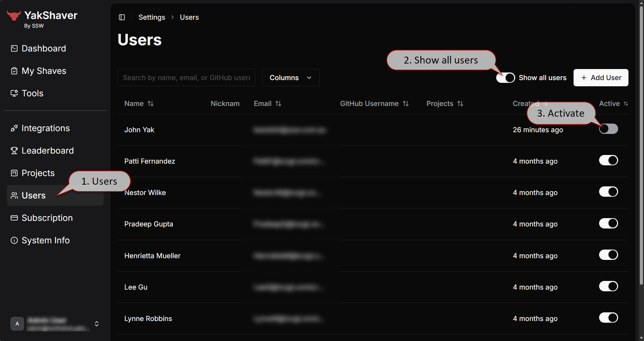This screenshot has width=644, height=341.
Task: Click the Integrations plug icon
Action: tap(14, 128)
